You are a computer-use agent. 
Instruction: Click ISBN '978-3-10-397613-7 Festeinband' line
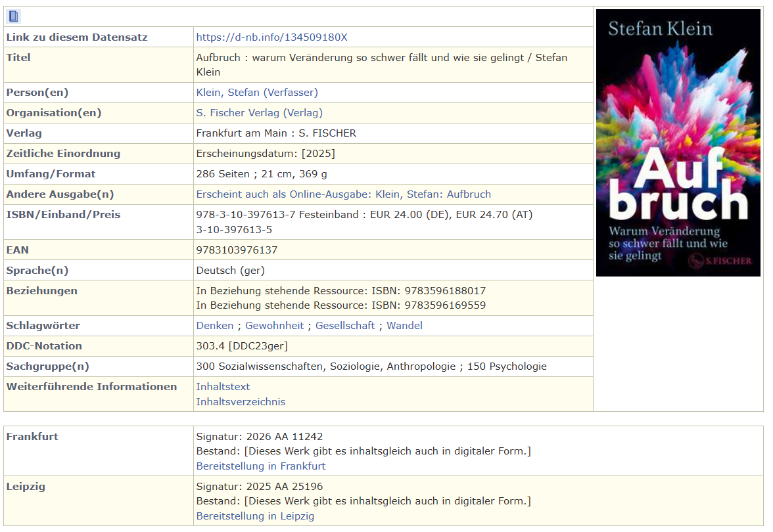[364, 215]
